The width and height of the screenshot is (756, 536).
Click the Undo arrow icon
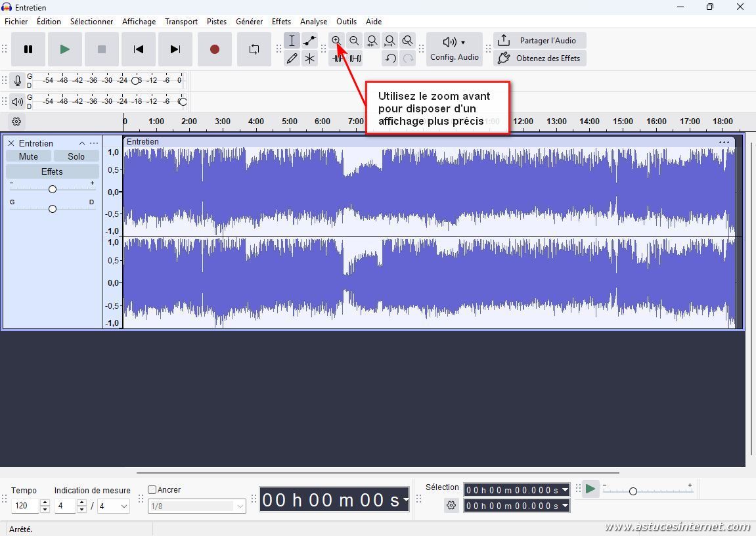[390, 58]
